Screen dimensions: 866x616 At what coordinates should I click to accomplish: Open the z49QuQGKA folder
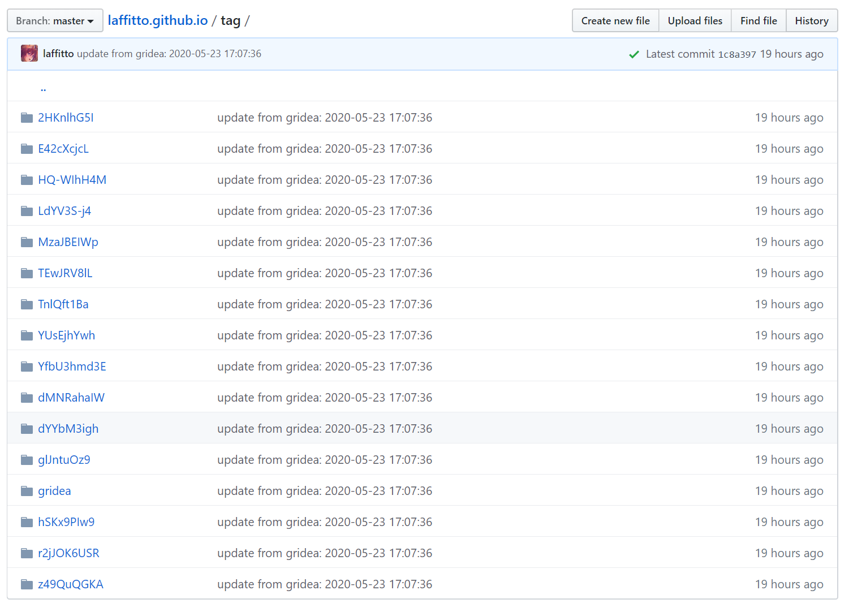click(71, 584)
